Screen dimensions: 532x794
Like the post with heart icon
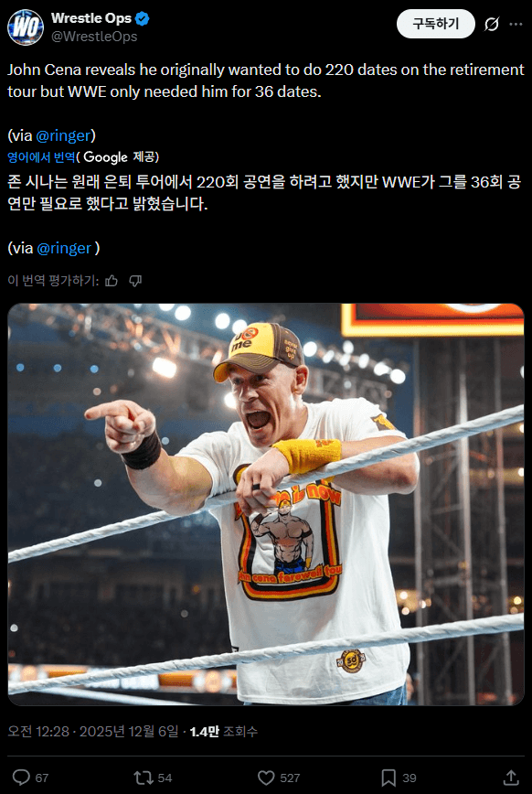(266, 778)
